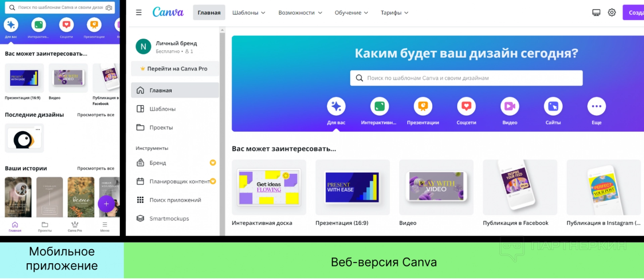This screenshot has height=280, width=644.
Task: Open 'Бренд' in the sidebar tools
Action: [x=175, y=163]
